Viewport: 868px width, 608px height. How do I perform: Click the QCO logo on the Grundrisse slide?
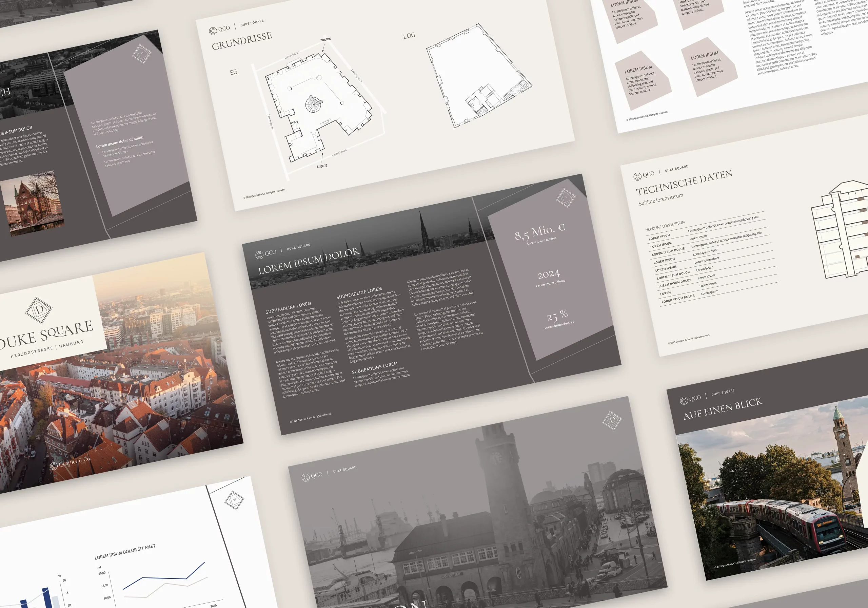click(219, 30)
